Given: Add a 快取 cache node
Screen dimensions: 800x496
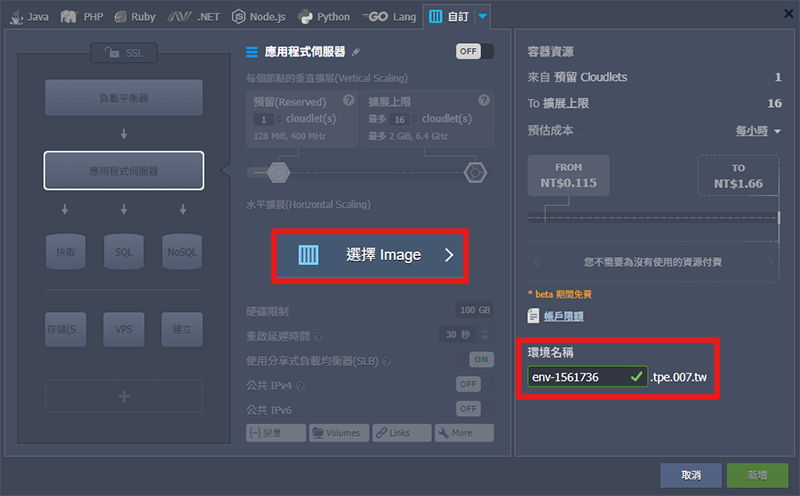Looking at the screenshot, I should click(65, 252).
